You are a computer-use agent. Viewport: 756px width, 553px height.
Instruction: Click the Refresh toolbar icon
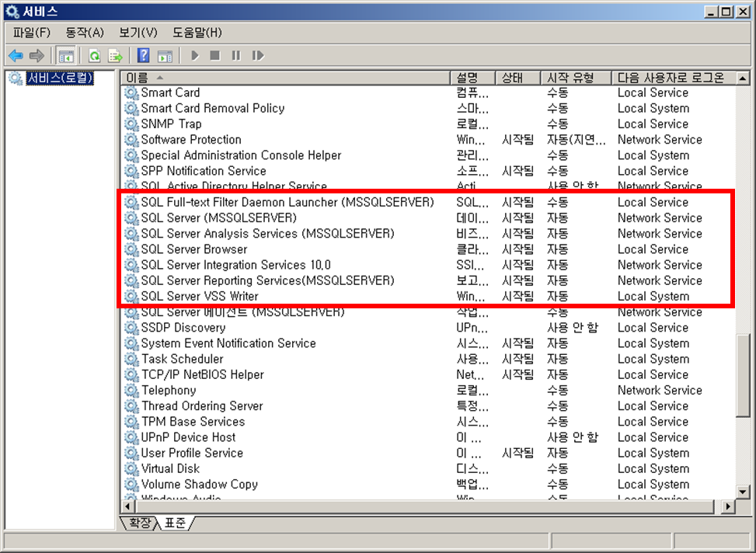tap(95, 56)
